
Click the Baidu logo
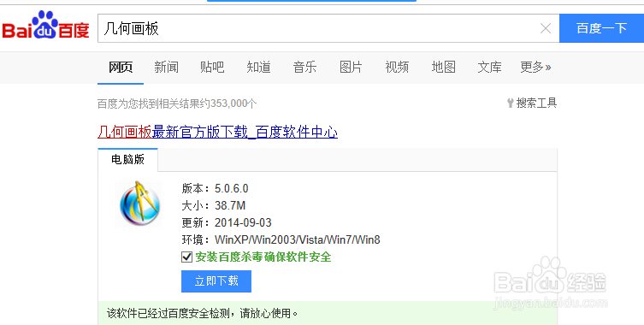pyautogui.click(x=45, y=26)
